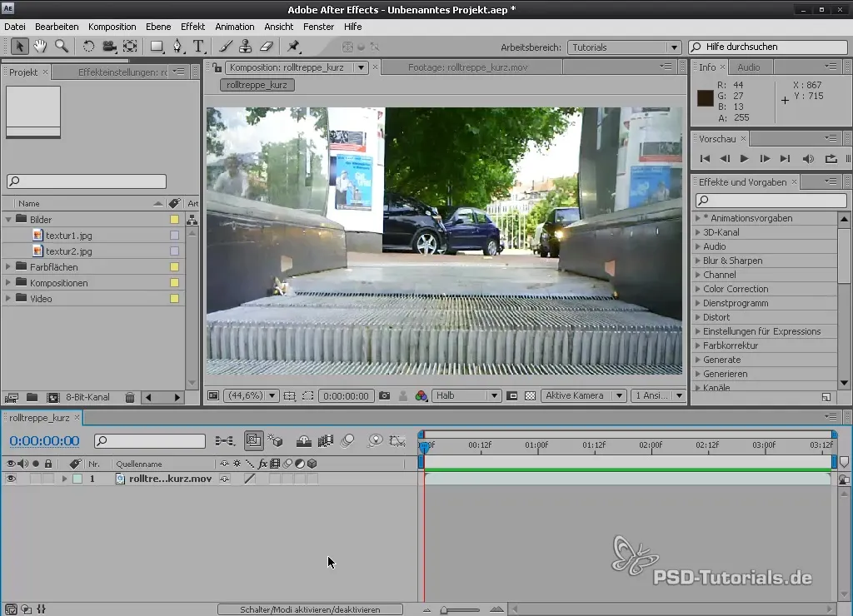Select the Selection arrow tool
Screen dimensions: 853x616
[19, 47]
